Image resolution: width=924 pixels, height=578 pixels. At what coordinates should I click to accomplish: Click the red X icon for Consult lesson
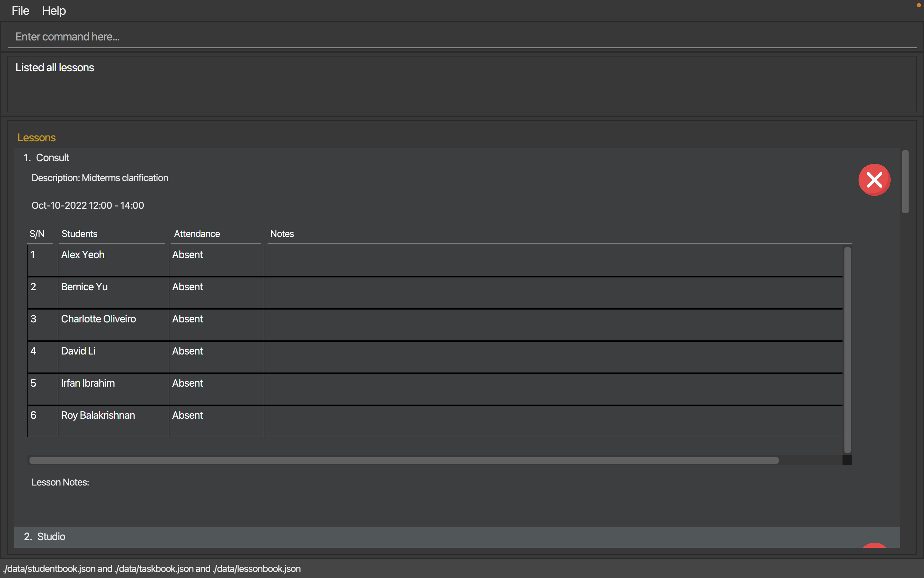pyautogui.click(x=874, y=180)
